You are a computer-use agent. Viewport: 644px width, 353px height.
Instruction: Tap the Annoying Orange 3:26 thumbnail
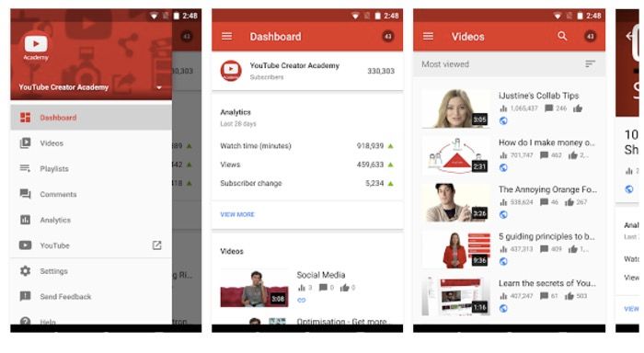[456, 202]
